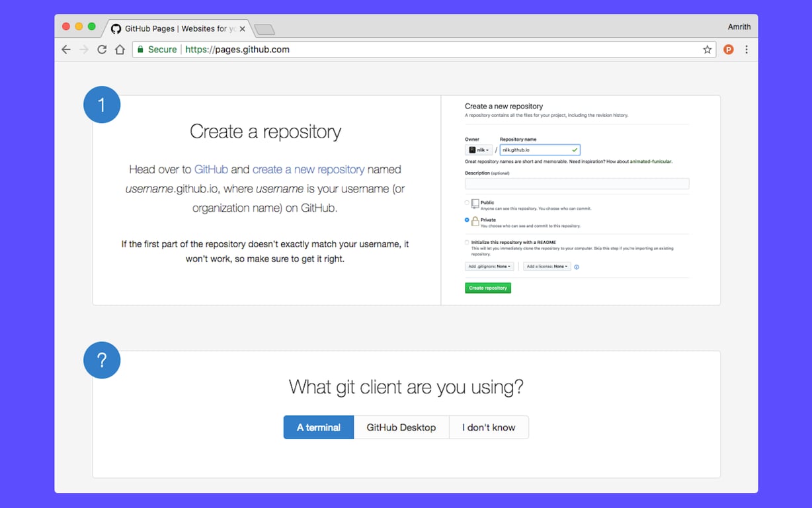The height and width of the screenshot is (508, 812).
Task: Switch to the GitHub Desktop tab
Action: 401,427
